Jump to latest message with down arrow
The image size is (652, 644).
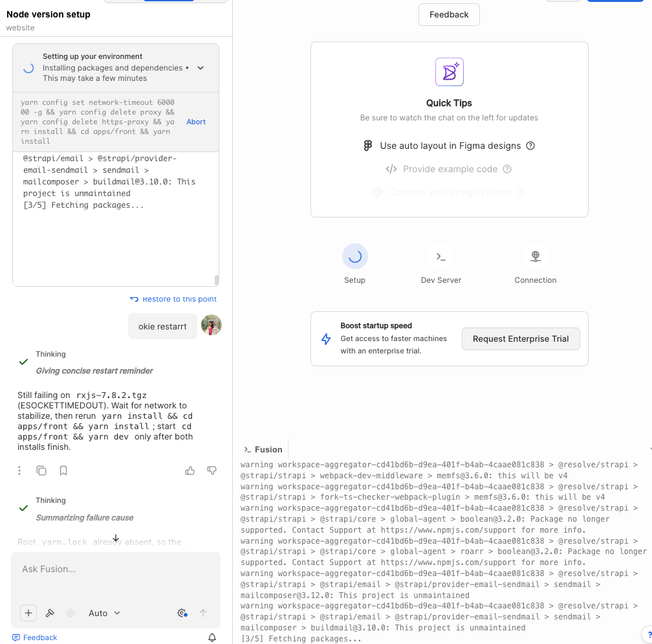pyautogui.click(x=116, y=539)
